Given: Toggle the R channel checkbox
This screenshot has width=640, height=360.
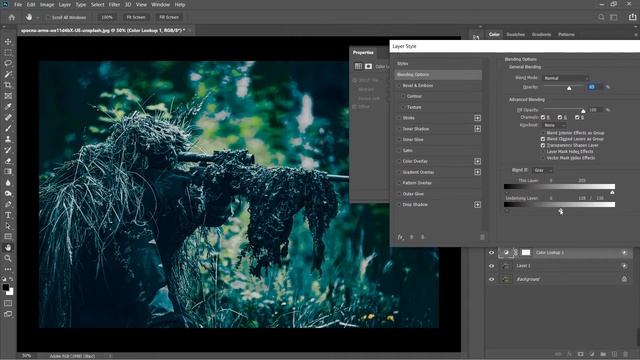Looking at the screenshot, I should click(543, 117).
